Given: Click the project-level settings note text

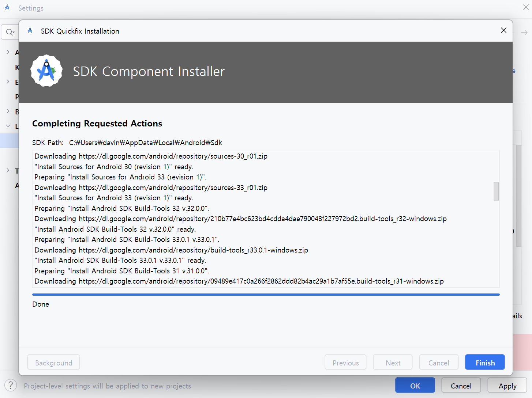Looking at the screenshot, I should click(x=108, y=386).
